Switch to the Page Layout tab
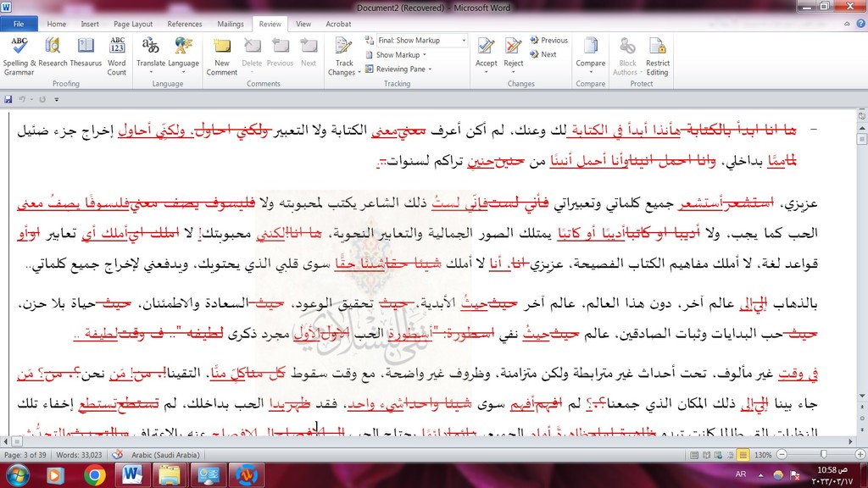868x488 pixels. tap(133, 24)
